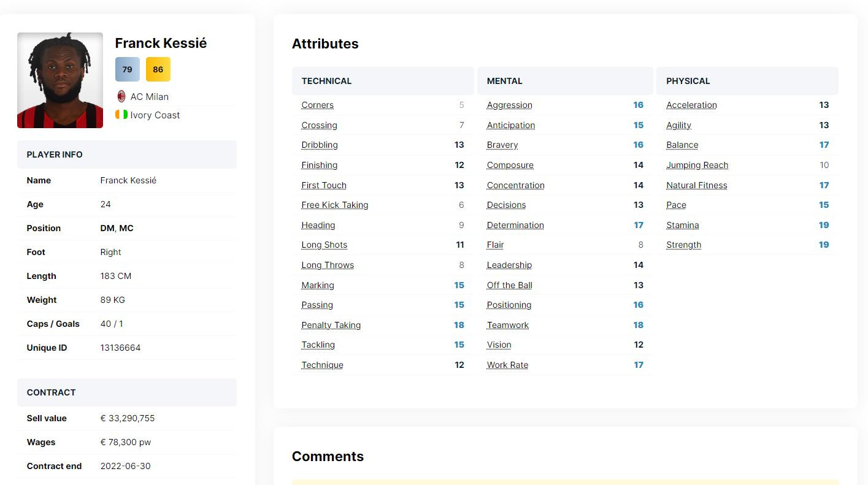This screenshot has height=485, width=868.
Task: Click the Determination attribute label
Action: point(515,225)
